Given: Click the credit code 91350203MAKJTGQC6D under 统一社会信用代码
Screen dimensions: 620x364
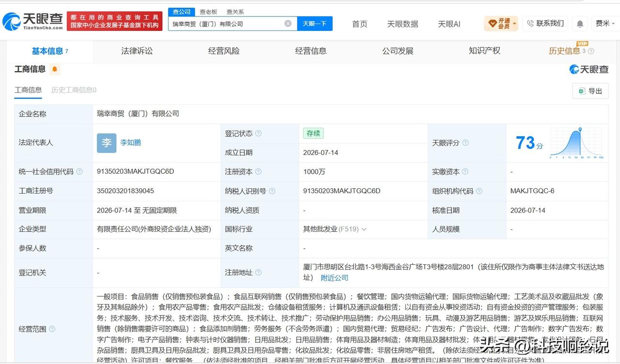Looking at the screenshot, I should tap(136, 172).
